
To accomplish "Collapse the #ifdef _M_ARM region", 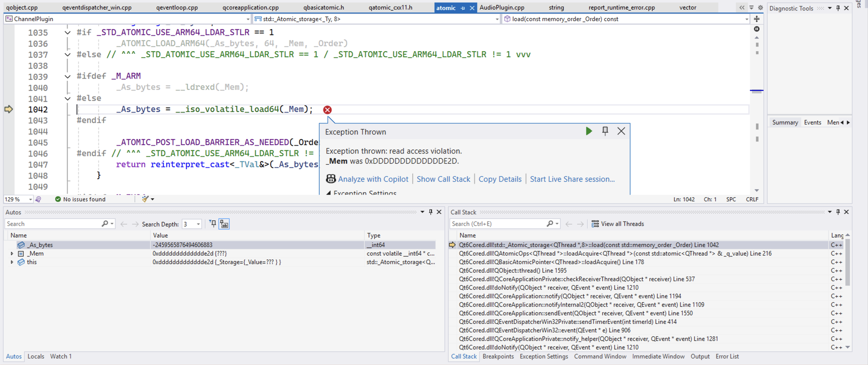I will (67, 76).
